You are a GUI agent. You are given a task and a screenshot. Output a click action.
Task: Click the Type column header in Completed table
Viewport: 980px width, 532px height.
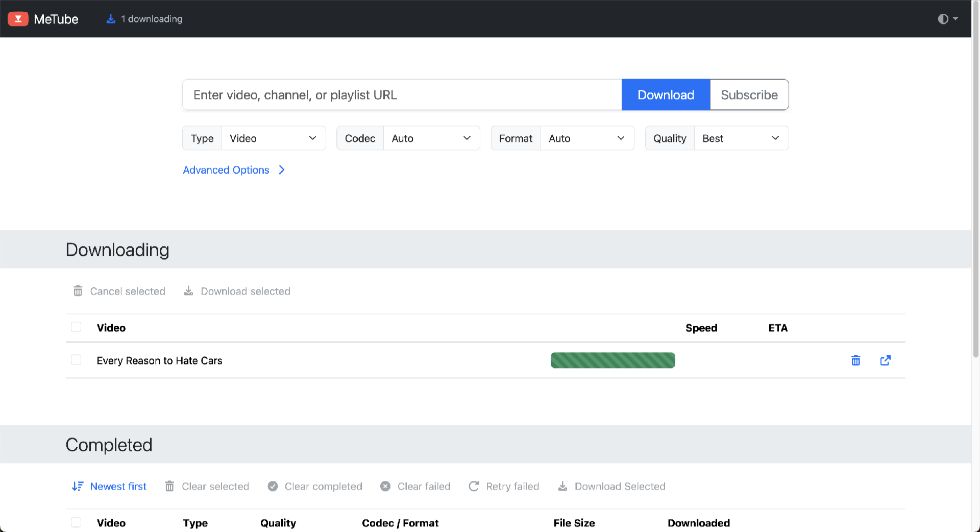click(x=195, y=523)
